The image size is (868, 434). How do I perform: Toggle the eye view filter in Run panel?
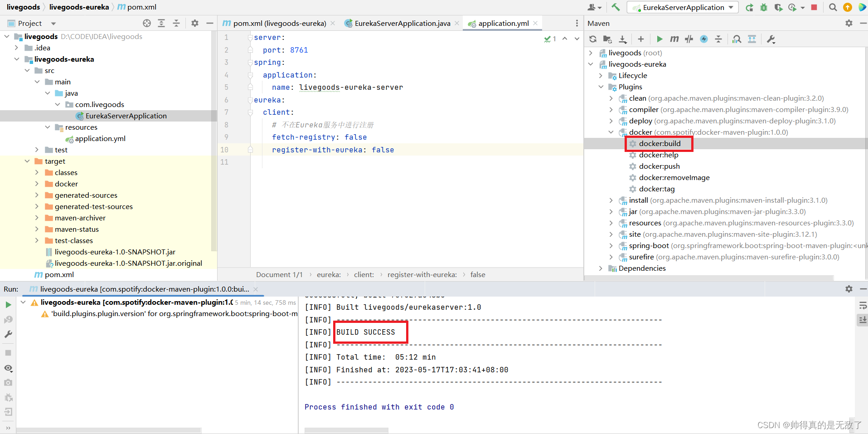(8, 368)
